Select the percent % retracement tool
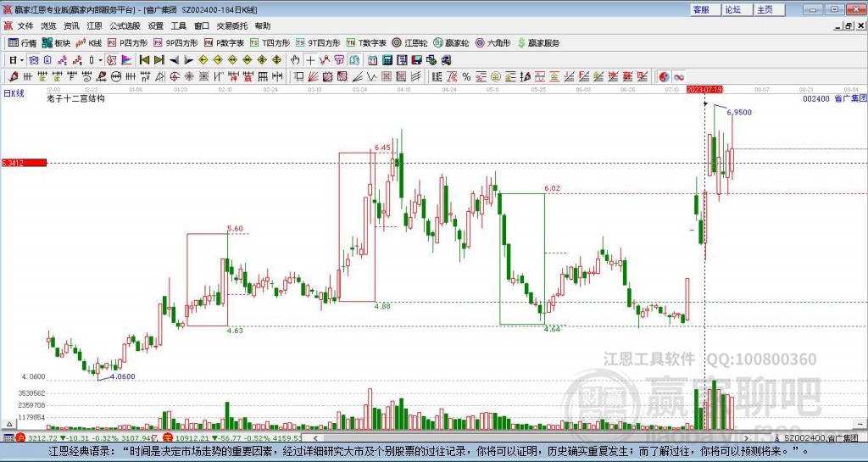Image resolution: width=868 pixels, height=462 pixels. (x=467, y=77)
